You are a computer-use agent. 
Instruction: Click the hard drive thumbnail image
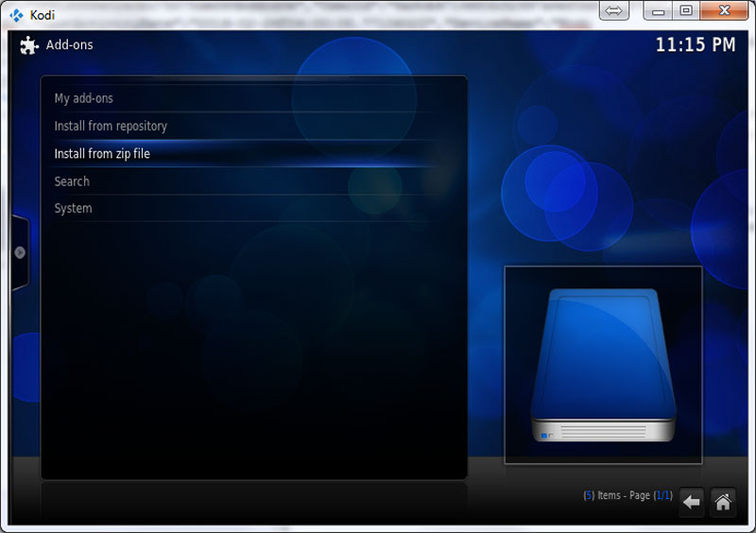[x=603, y=365]
